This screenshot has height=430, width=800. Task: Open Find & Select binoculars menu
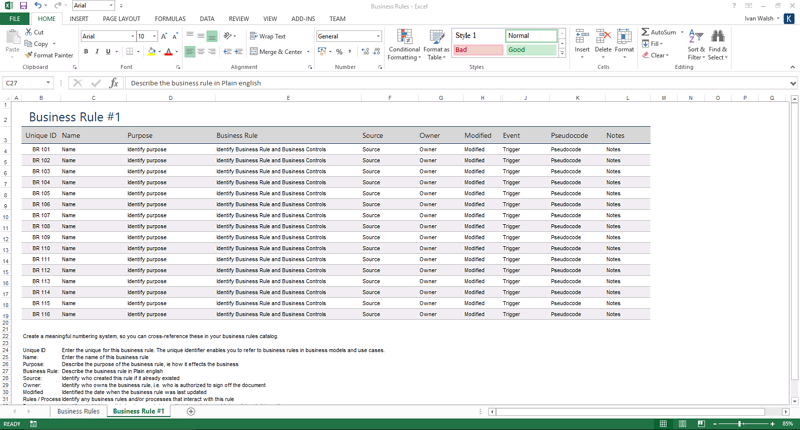tap(717, 45)
